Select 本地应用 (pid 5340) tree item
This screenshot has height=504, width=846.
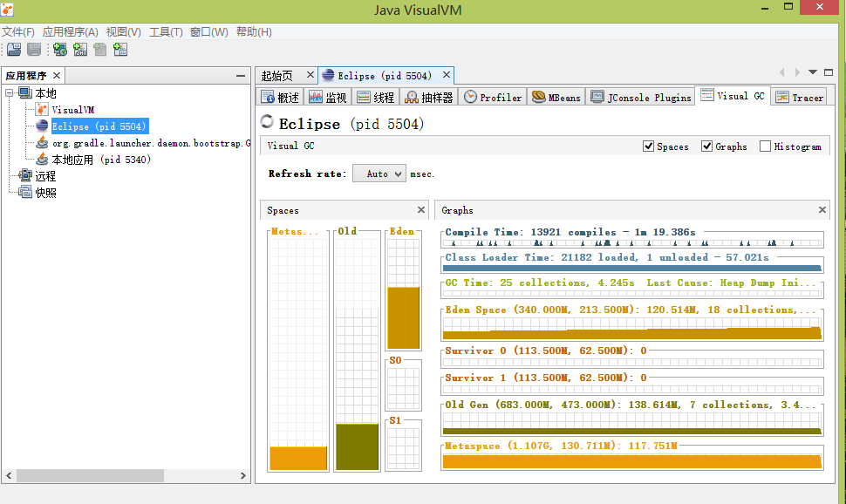coord(101,160)
